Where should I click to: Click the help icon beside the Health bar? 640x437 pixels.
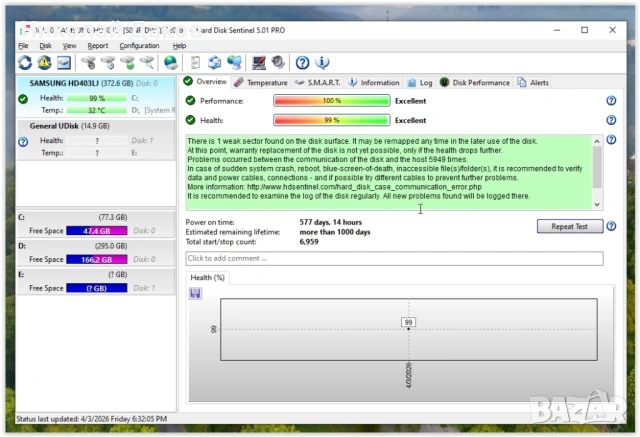(x=611, y=121)
